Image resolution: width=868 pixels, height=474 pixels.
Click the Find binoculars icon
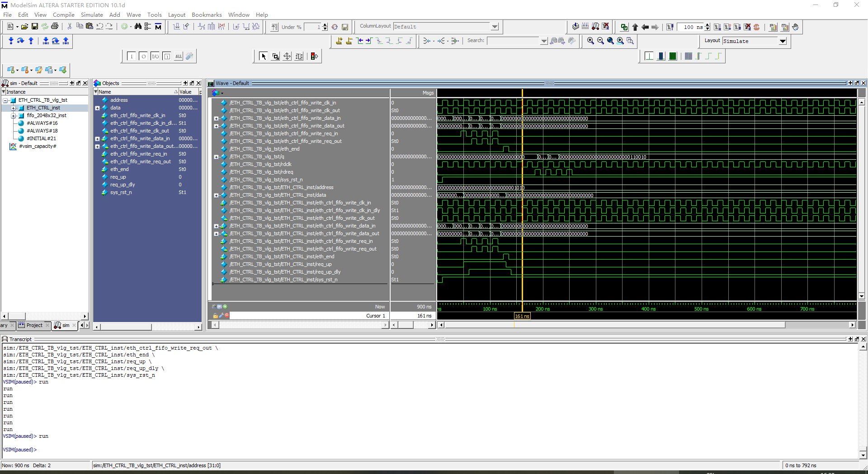click(x=138, y=27)
